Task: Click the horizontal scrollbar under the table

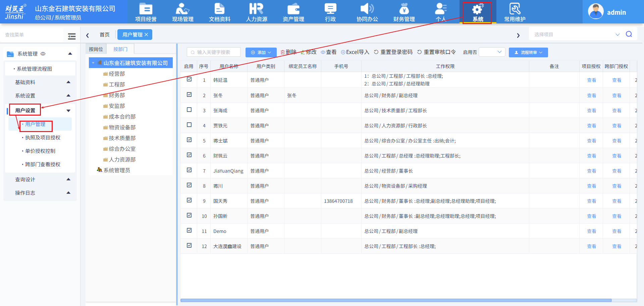Action: point(396,300)
